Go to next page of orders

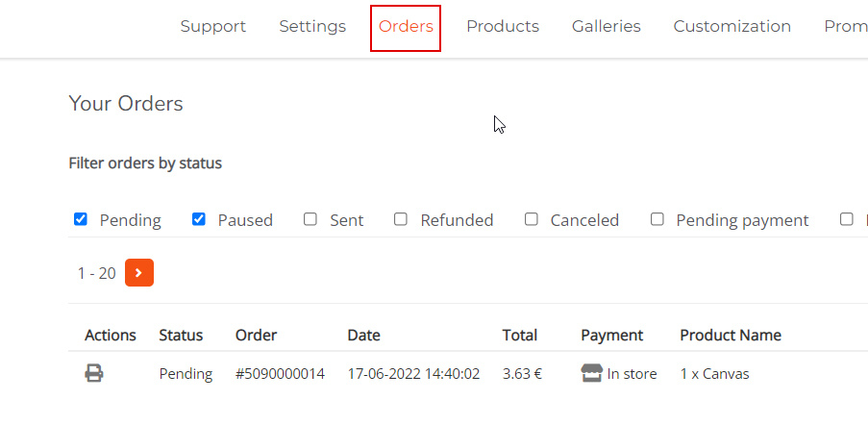138,273
